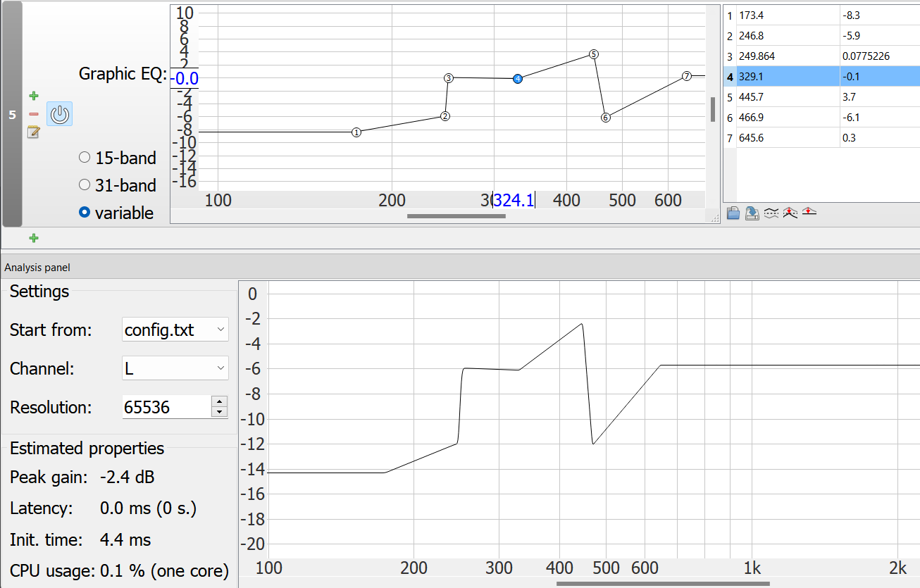Select EQ node 7 on the graph
Viewport: 920px width, 588px height.
[686, 76]
